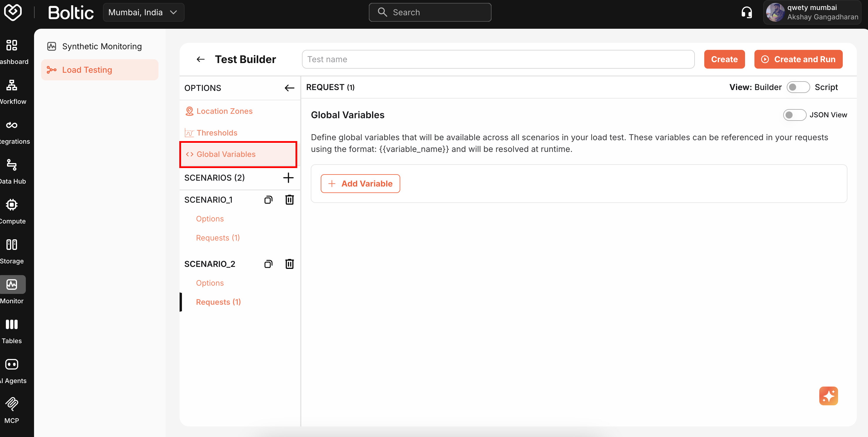Click the Add Variable button
Image resolution: width=868 pixels, height=437 pixels.
coord(360,184)
